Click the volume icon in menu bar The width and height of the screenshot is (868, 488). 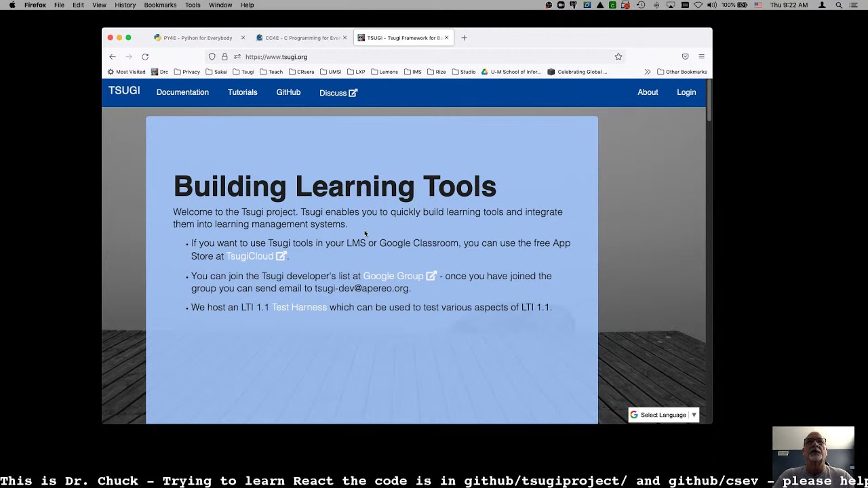tap(711, 5)
